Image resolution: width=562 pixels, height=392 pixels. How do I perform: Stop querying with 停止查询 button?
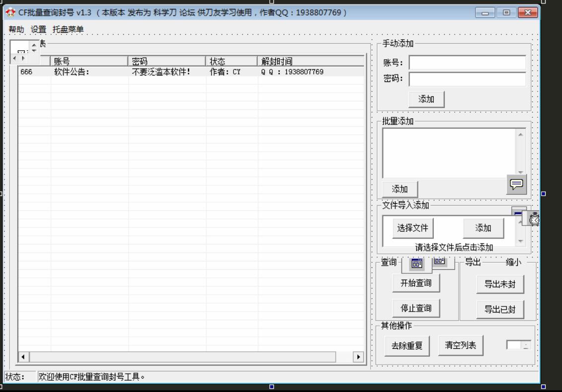point(416,308)
